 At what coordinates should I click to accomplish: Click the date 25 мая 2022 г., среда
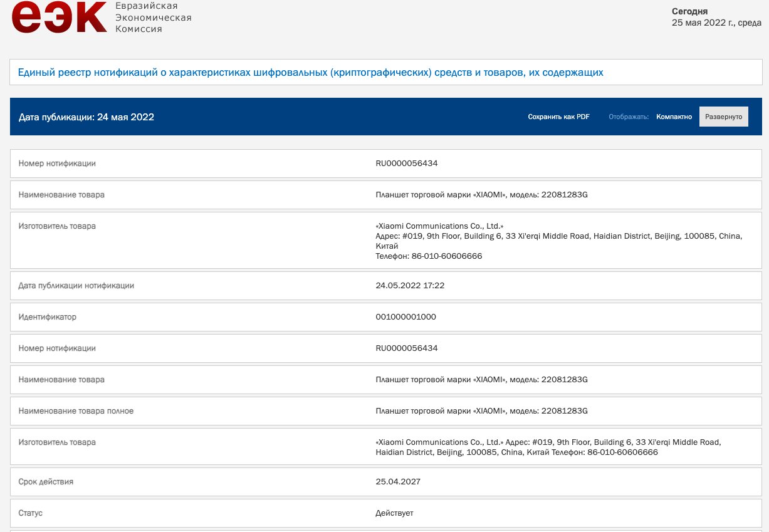[x=716, y=23]
